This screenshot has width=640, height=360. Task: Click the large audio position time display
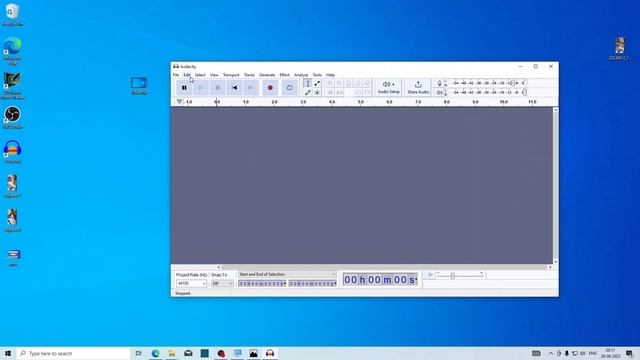click(x=380, y=280)
